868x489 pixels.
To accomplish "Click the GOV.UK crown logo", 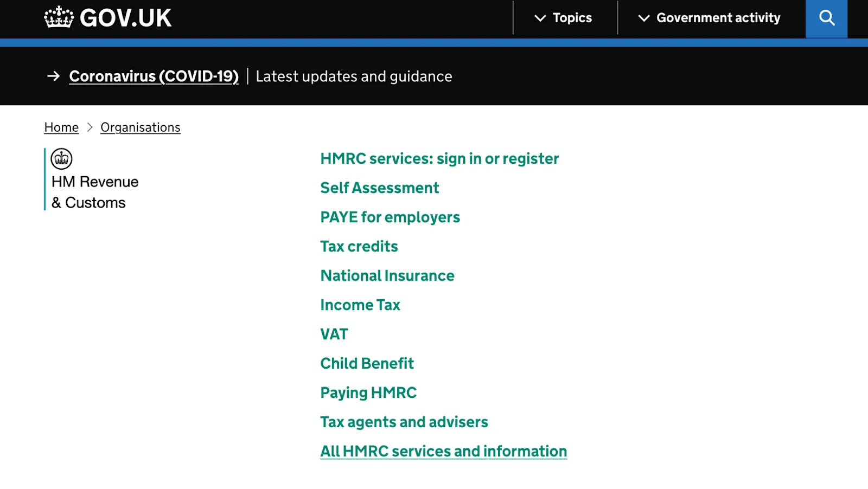I will [59, 17].
